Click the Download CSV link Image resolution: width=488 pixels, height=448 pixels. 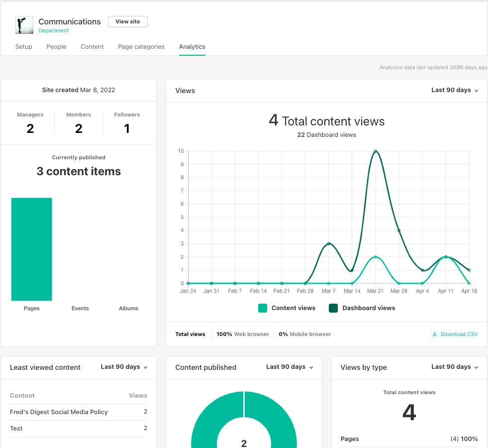point(459,334)
